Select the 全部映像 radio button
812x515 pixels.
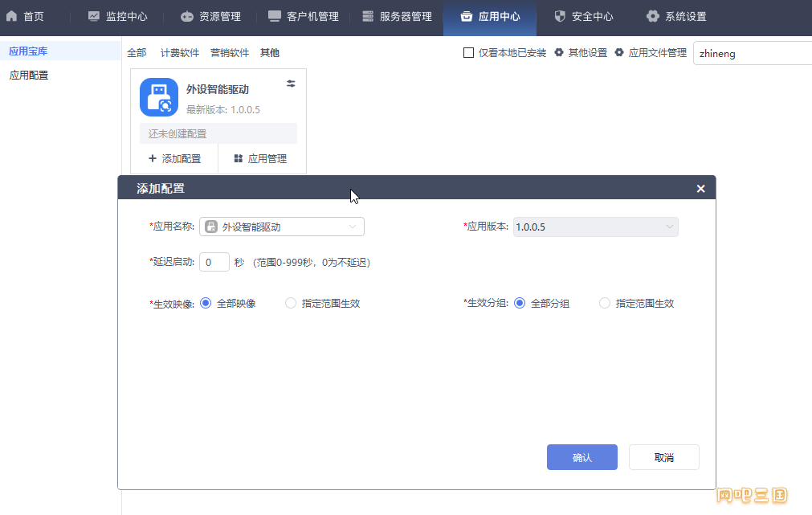[206, 303]
